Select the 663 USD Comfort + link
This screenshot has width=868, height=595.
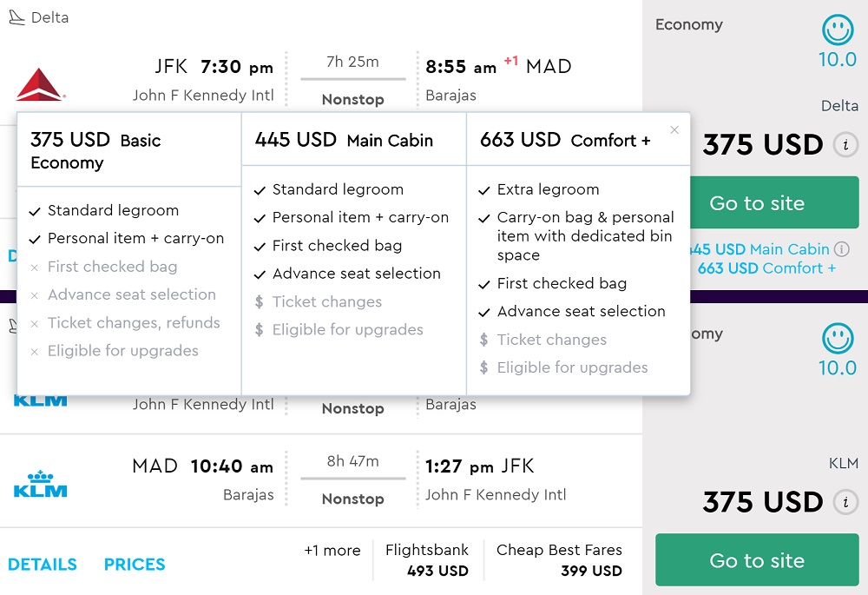click(x=766, y=268)
